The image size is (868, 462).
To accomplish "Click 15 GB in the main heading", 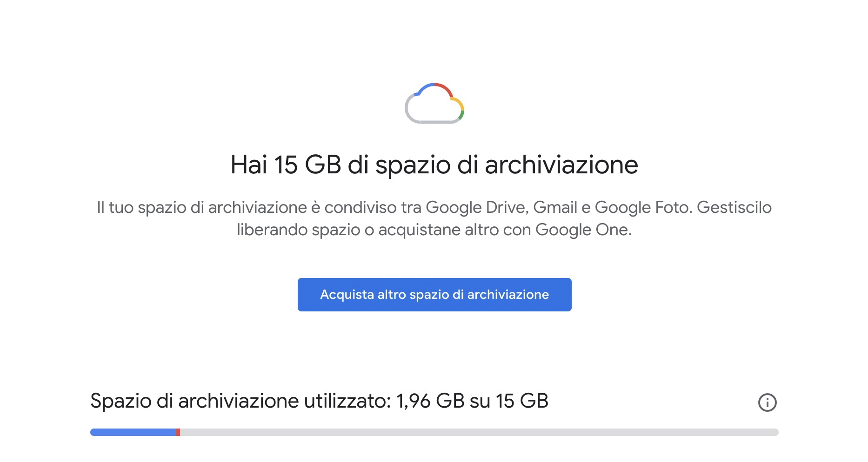I will pyautogui.click(x=307, y=165).
